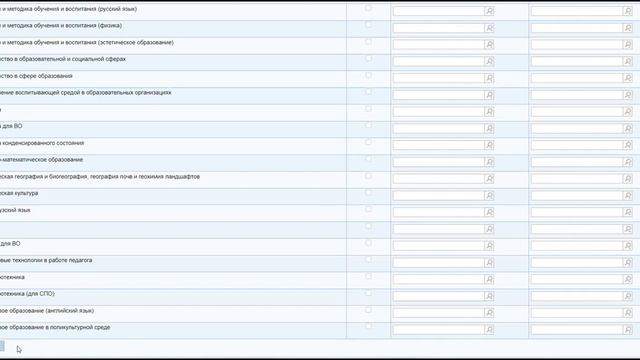
Task: Click first lookup icon in 'математическое образование' row
Action: [489, 162]
